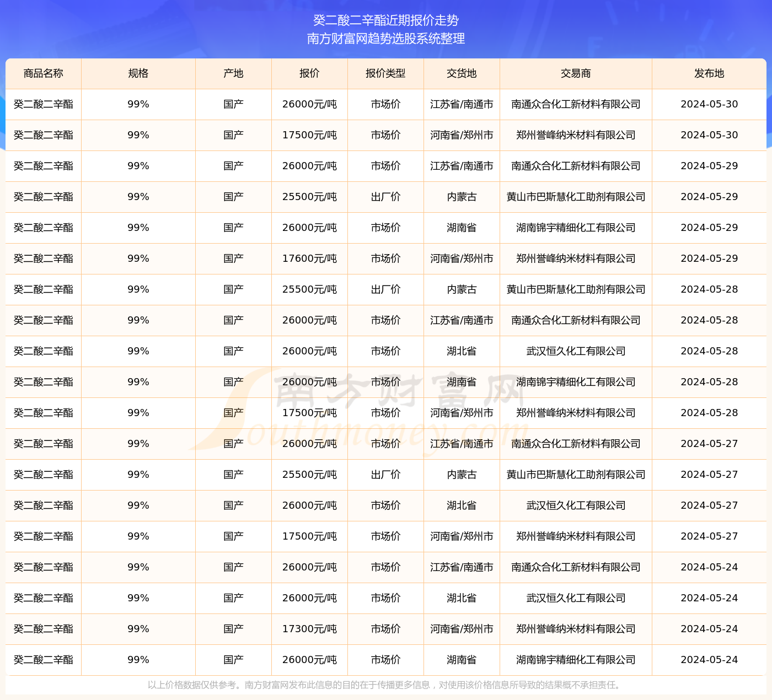Click 湖南省 in the 2024-05-24 row
The image size is (772, 700).
pyautogui.click(x=462, y=660)
